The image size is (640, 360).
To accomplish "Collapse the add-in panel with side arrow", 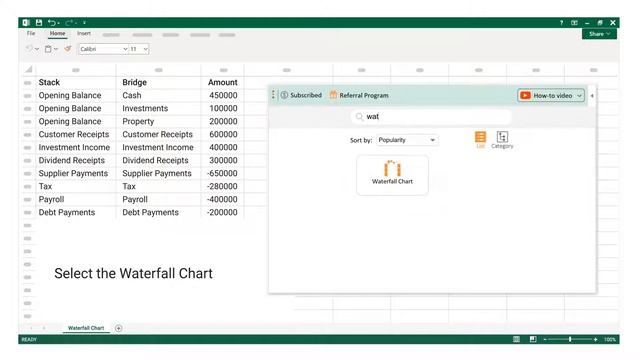I will pos(592,96).
